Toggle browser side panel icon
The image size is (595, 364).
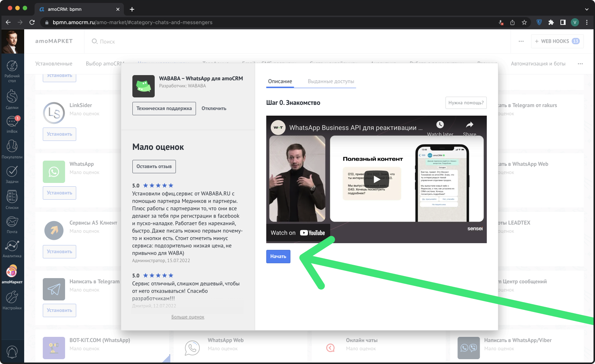[563, 22]
